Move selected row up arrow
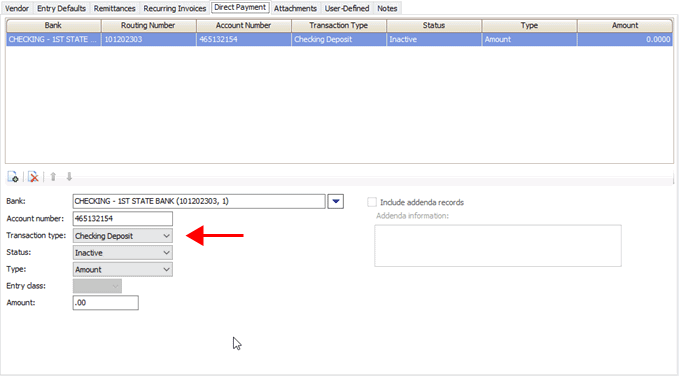The width and height of the screenshot is (679, 376). 53,177
